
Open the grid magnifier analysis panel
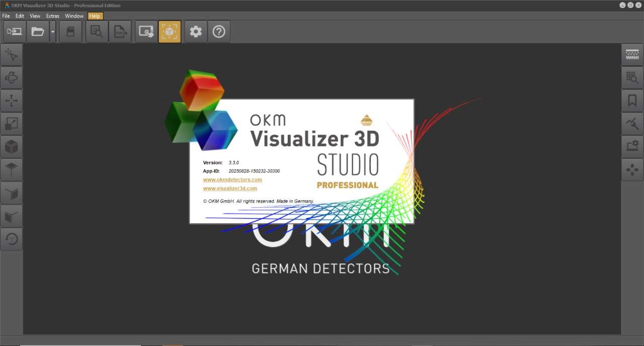(632, 78)
